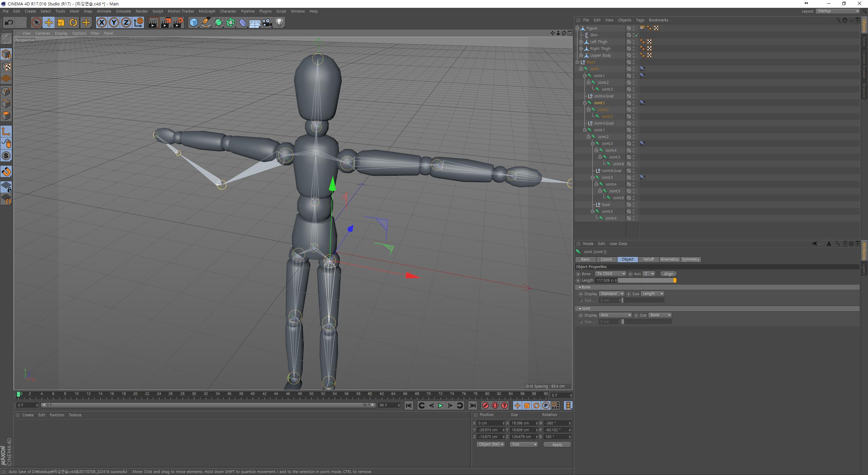Open Material Manager Create menu
The height and width of the screenshot is (475, 868).
pos(28,415)
